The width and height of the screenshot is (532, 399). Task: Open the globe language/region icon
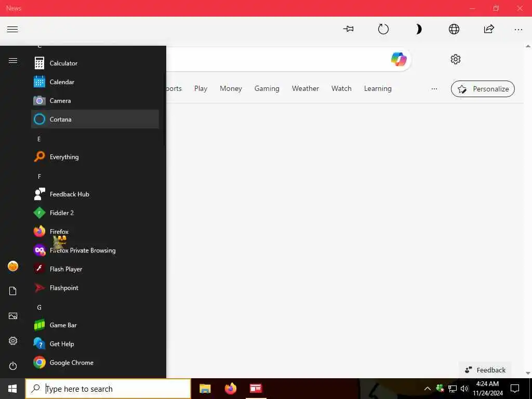coord(454,29)
